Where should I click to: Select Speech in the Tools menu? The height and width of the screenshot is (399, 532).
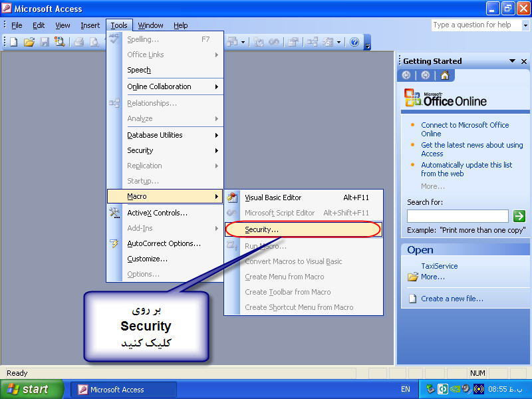pyautogui.click(x=165, y=70)
